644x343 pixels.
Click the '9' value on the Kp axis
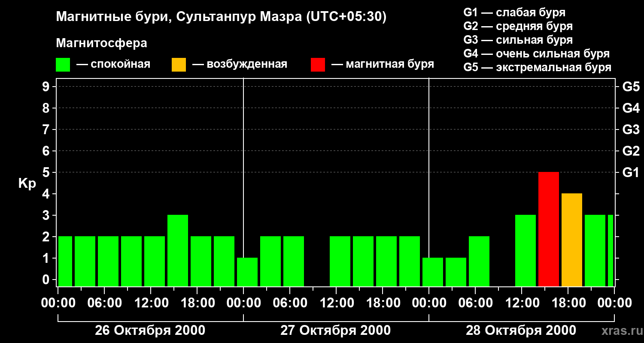point(47,87)
